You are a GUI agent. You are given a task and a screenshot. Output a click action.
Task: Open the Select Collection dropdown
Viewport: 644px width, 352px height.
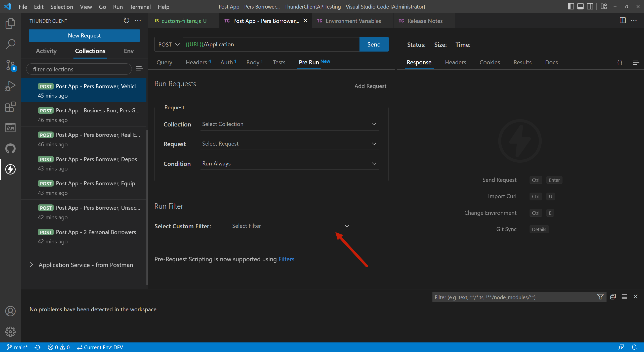(x=289, y=124)
